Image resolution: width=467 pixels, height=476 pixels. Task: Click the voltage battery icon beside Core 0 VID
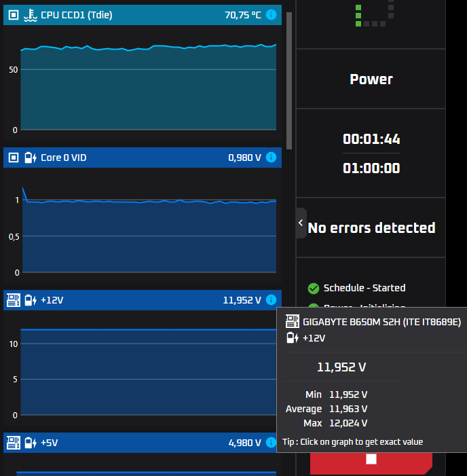(31, 158)
